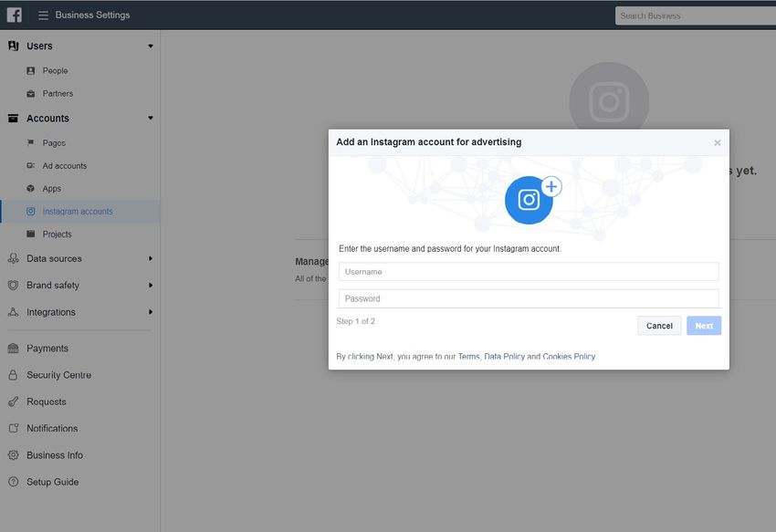Viewport: 776px width, 532px height.
Task: Click the Next button in dialog
Action: [x=704, y=326]
